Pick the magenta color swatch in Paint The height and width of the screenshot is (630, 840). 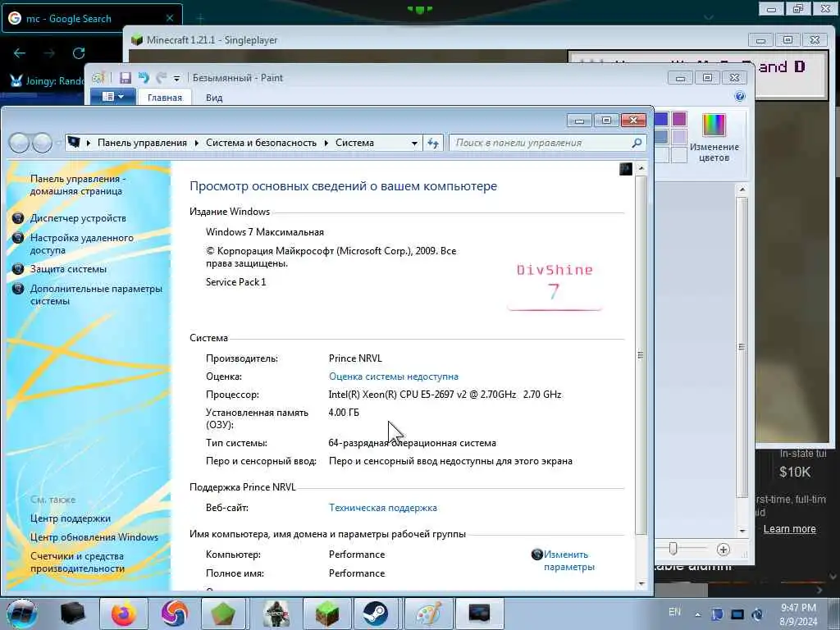point(678,119)
